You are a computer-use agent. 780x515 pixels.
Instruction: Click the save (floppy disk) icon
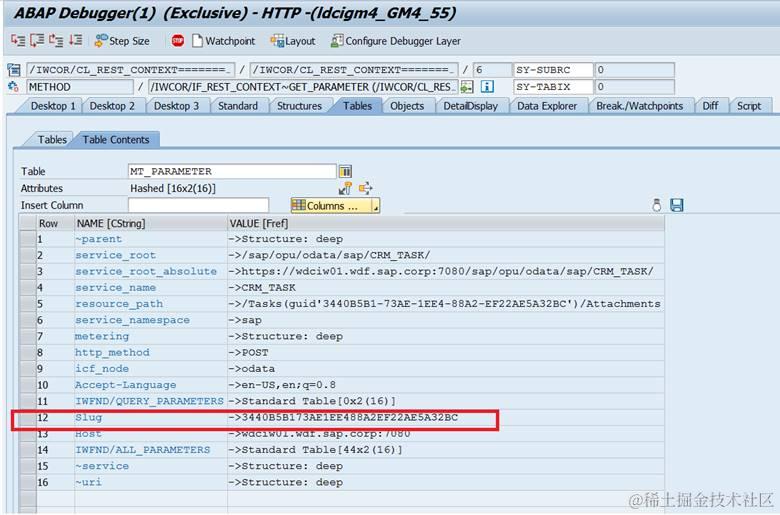[677, 205]
